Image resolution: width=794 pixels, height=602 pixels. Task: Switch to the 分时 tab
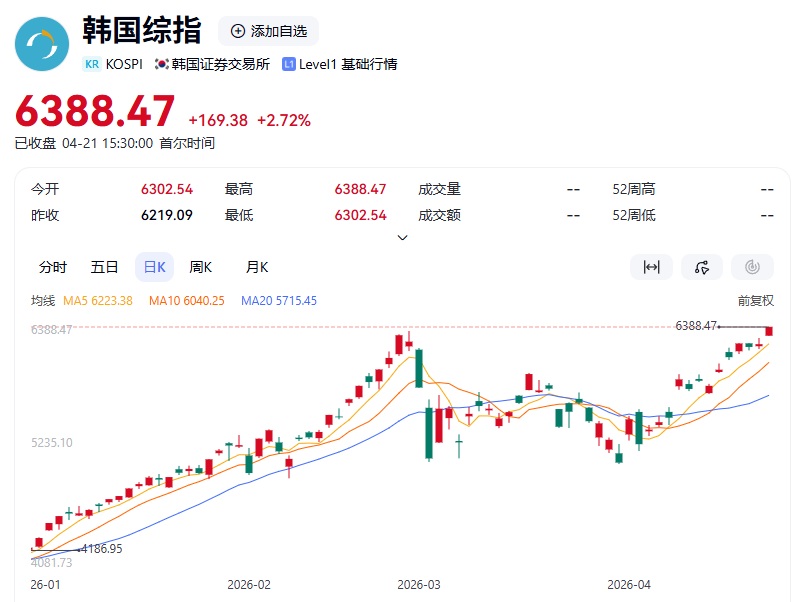[53, 267]
